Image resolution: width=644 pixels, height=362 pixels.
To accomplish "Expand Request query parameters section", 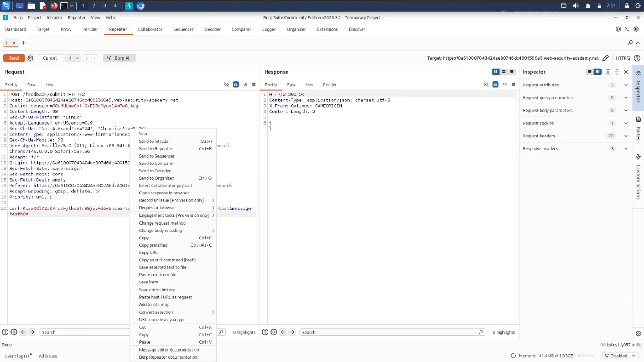I will click(x=575, y=98).
